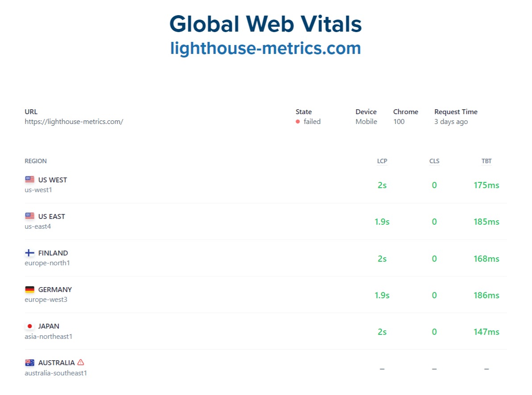This screenshot has width=532, height=395.
Task: Click the State label
Action: click(x=303, y=111)
